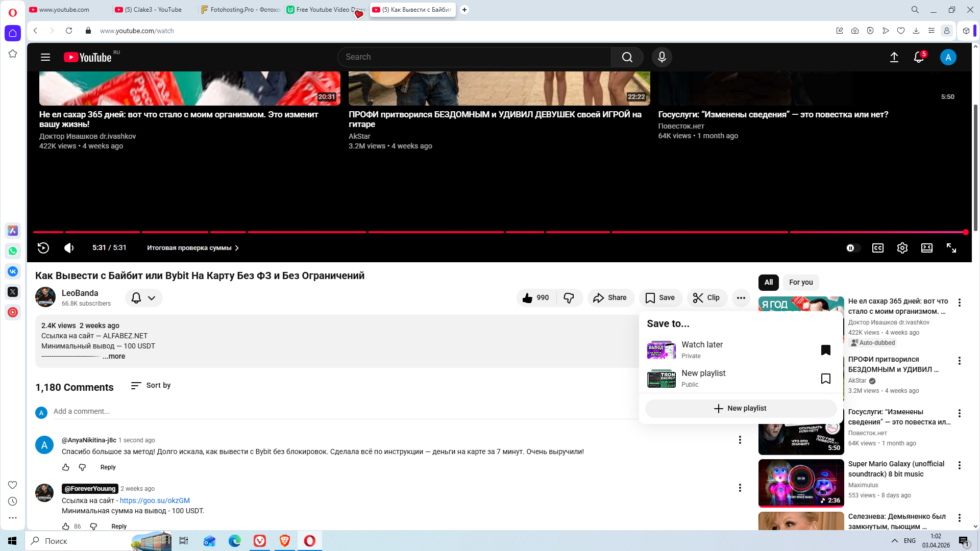Click the replay video button
980x551 pixels.
tap(43, 248)
